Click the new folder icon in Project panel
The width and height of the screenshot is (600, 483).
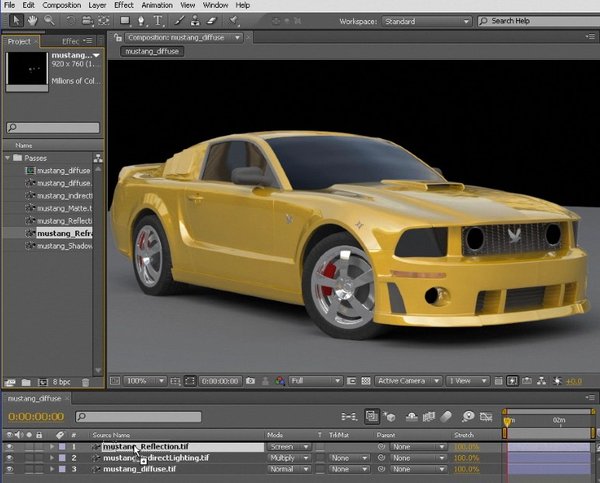coord(24,382)
